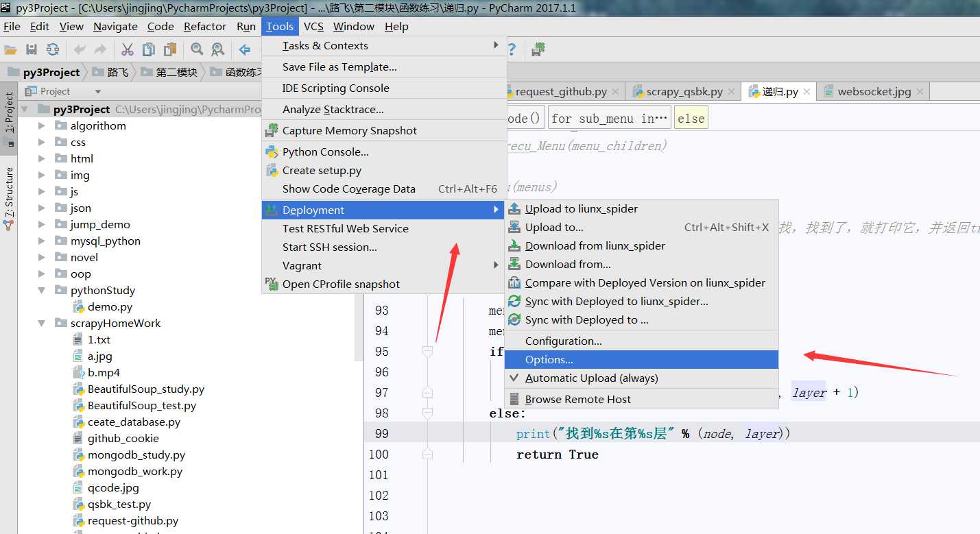Click the Compare with Deployed Version icon
980x534 pixels.
tap(514, 282)
